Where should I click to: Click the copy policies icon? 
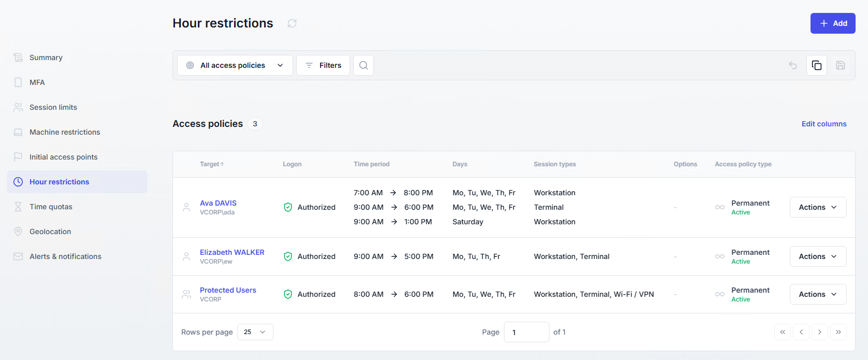point(817,65)
